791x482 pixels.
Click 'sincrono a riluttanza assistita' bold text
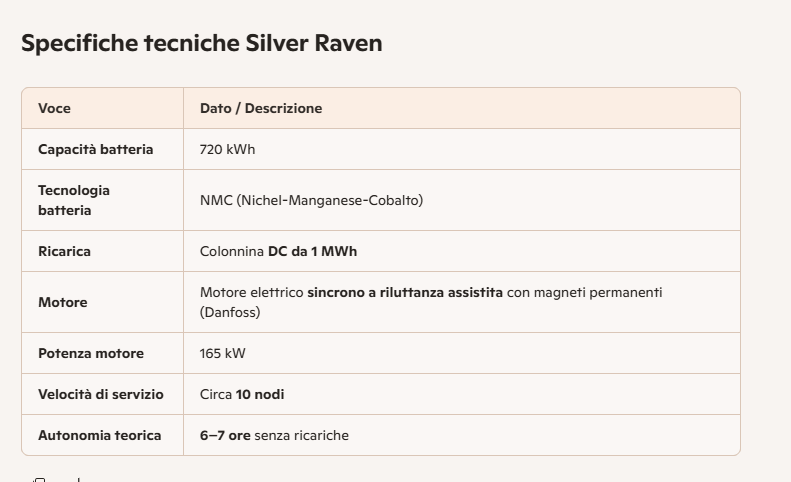pyautogui.click(x=405, y=292)
